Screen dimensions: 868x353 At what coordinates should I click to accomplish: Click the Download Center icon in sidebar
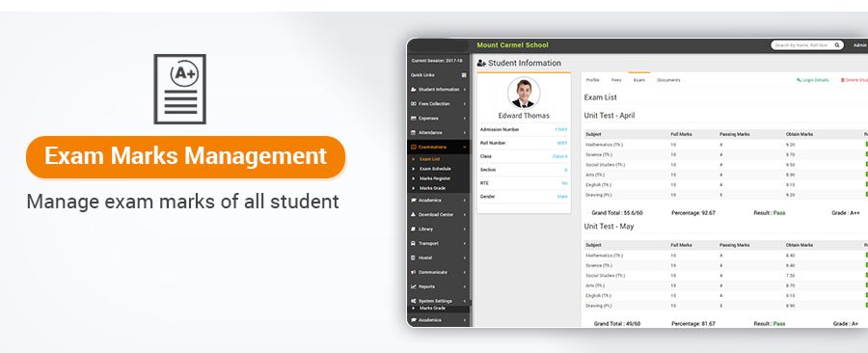(414, 215)
